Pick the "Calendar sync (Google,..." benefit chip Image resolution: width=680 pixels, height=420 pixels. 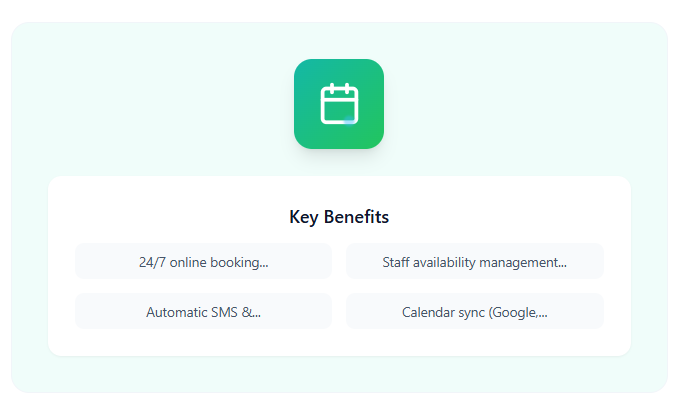point(474,312)
